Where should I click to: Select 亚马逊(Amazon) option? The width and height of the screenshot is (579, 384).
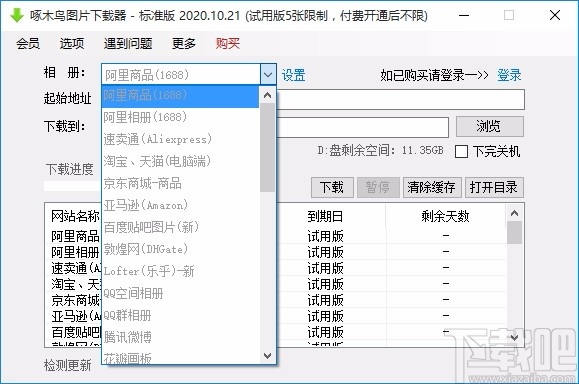tap(180, 205)
